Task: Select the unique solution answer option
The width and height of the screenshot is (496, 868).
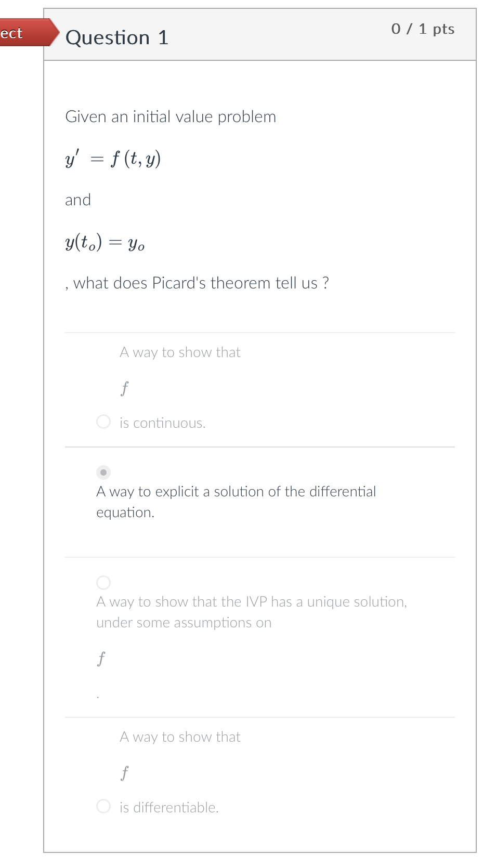Action: [x=103, y=583]
